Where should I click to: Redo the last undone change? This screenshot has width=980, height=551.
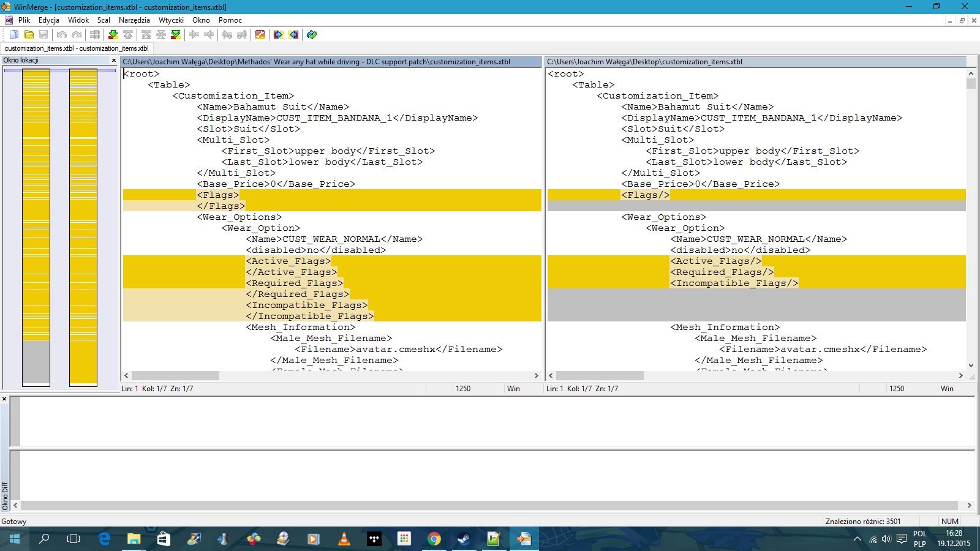tap(77, 35)
